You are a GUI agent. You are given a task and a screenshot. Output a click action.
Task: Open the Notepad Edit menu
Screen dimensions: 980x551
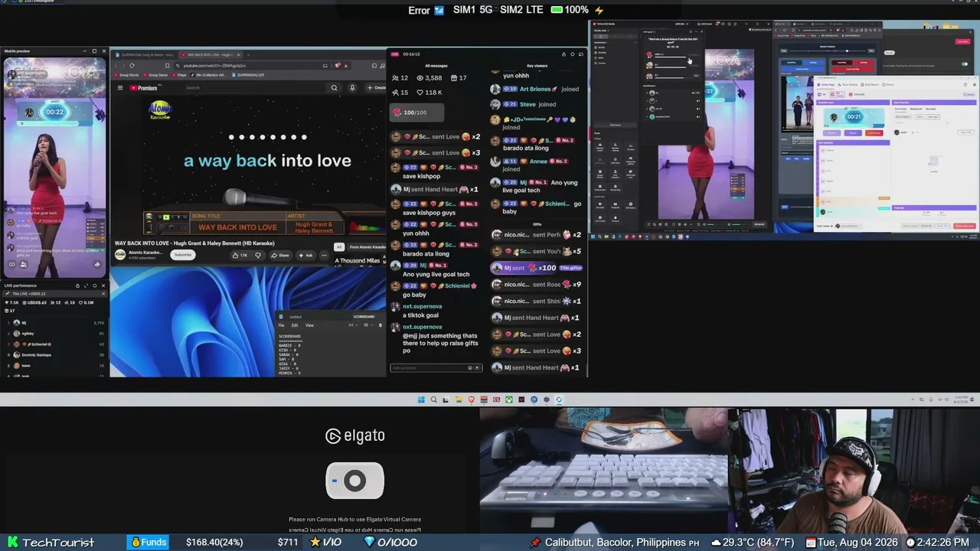click(295, 325)
